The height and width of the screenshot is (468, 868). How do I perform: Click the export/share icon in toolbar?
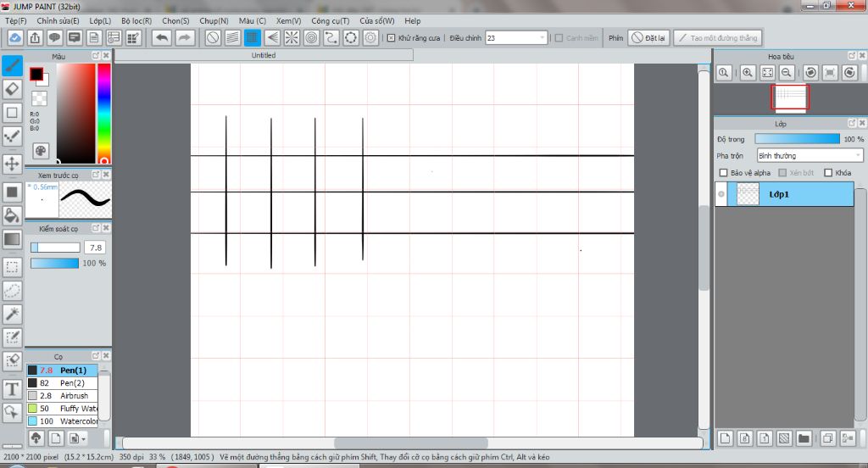point(35,37)
